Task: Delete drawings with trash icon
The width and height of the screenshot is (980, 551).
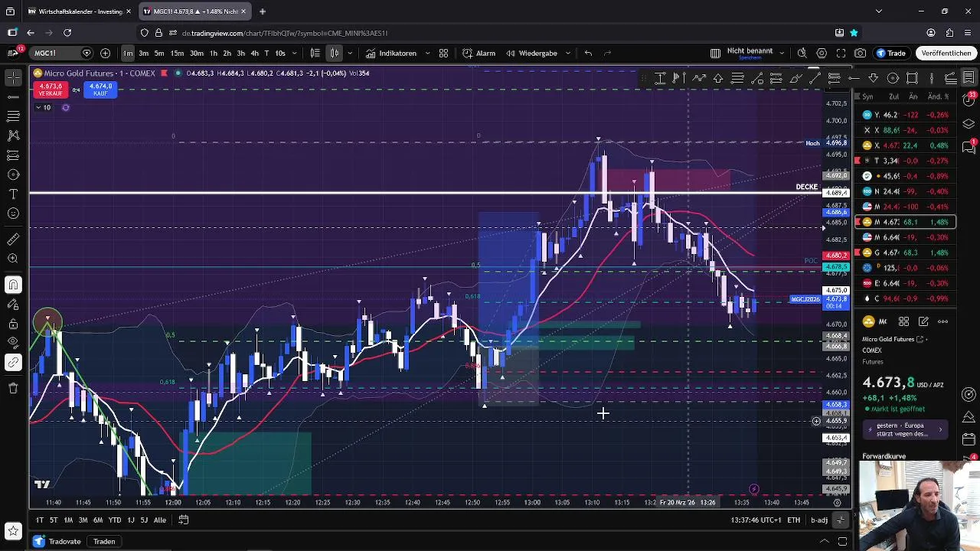Action: (13, 388)
